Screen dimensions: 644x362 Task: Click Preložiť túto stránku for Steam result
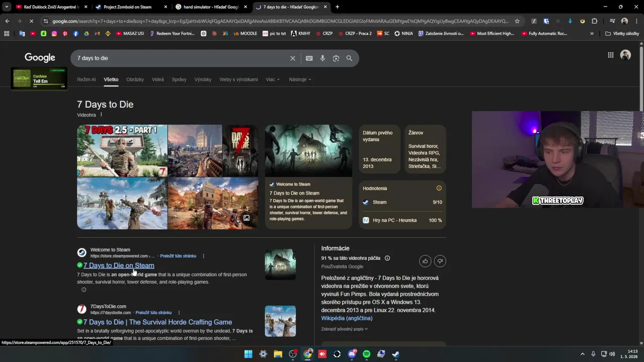click(178, 256)
